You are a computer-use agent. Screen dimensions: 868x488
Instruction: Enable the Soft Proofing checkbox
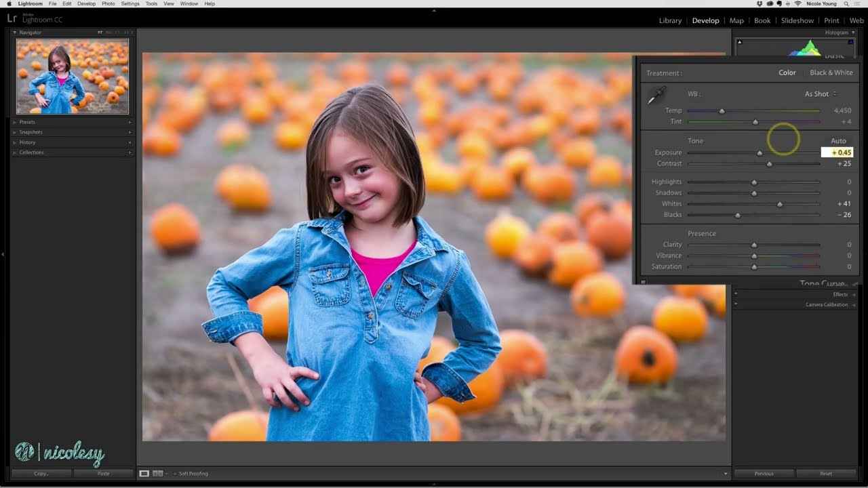click(174, 473)
